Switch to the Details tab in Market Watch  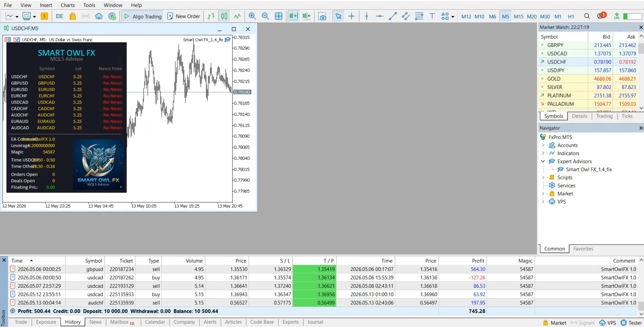(x=580, y=116)
